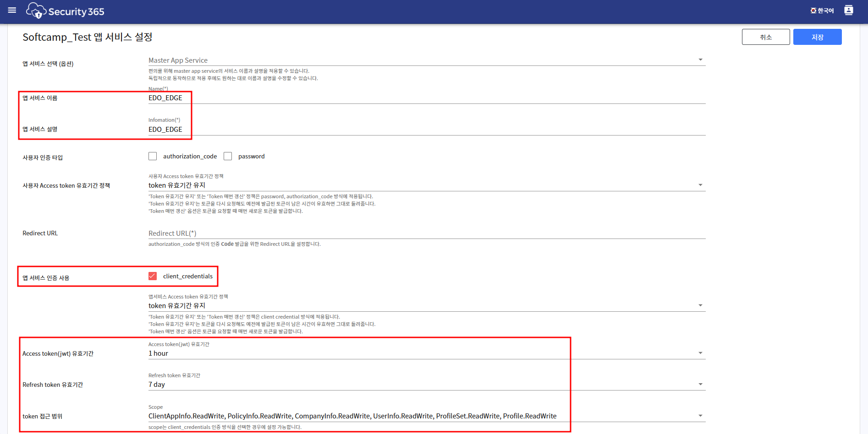The height and width of the screenshot is (434, 868).
Task: Click the dropdown arrow of the Scope field
Action: click(x=700, y=416)
